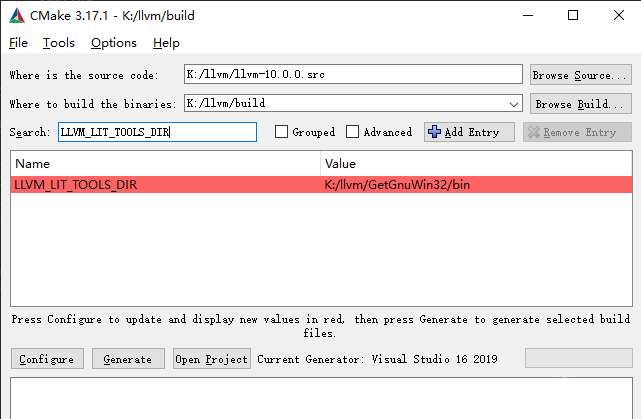Close the CMake window

(x=619, y=16)
